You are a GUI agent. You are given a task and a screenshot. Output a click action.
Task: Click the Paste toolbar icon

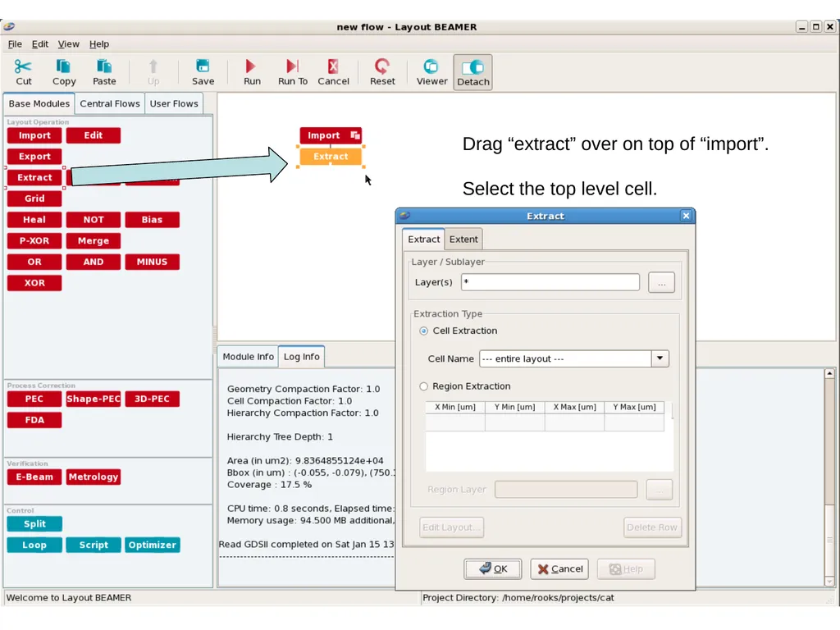pos(104,66)
